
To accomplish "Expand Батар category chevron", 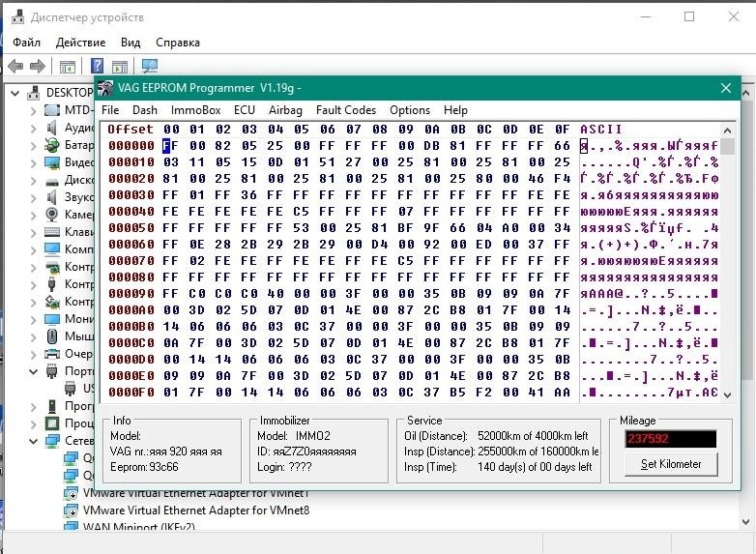I will click(33, 146).
